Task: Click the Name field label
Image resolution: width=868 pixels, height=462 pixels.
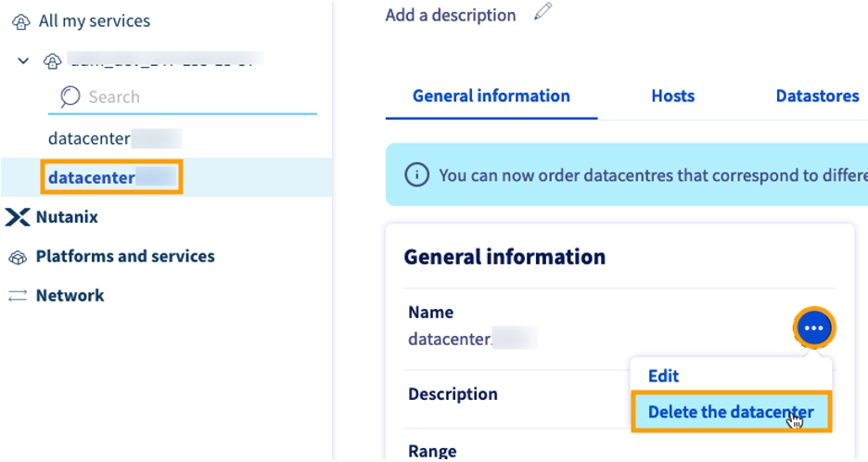Action: point(430,313)
